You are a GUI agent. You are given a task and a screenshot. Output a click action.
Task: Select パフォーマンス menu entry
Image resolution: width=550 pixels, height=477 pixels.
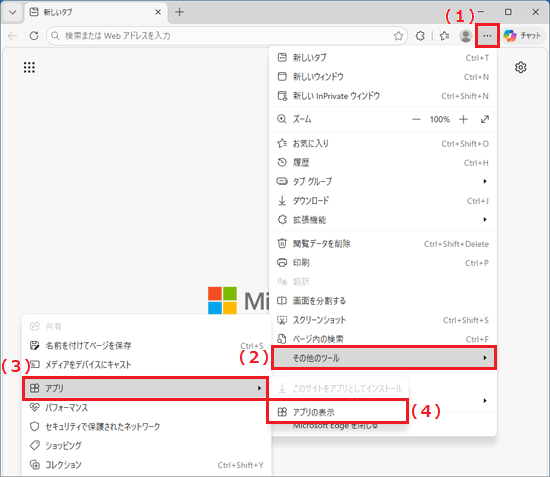(147, 408)
